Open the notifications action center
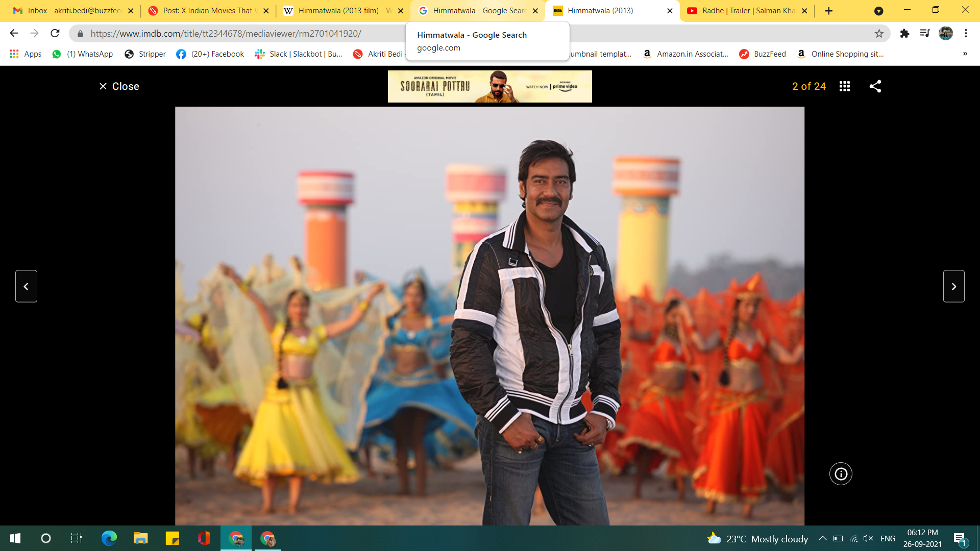Image resolution: width=980 pixels, height=551 pixels. (x=960, y=539)
